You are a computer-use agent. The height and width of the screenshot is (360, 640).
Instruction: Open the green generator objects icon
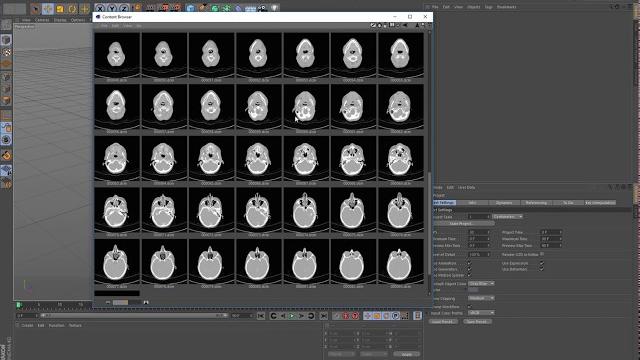[x=215, y=7]
